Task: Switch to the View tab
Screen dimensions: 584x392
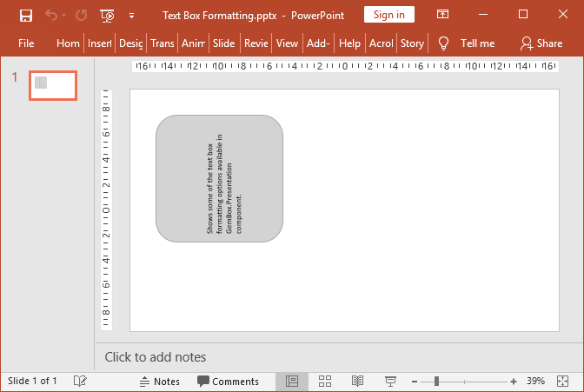Action: tap(287, 43)
